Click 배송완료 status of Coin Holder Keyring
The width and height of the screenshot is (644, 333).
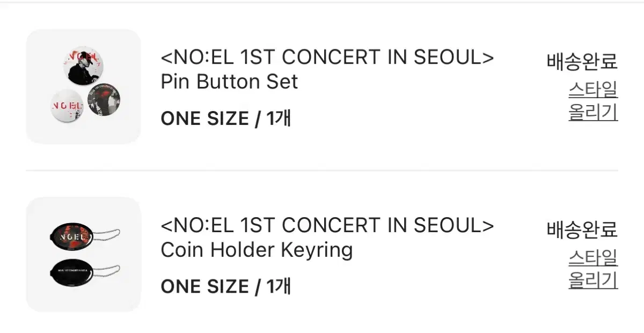(x=582, y=230)
